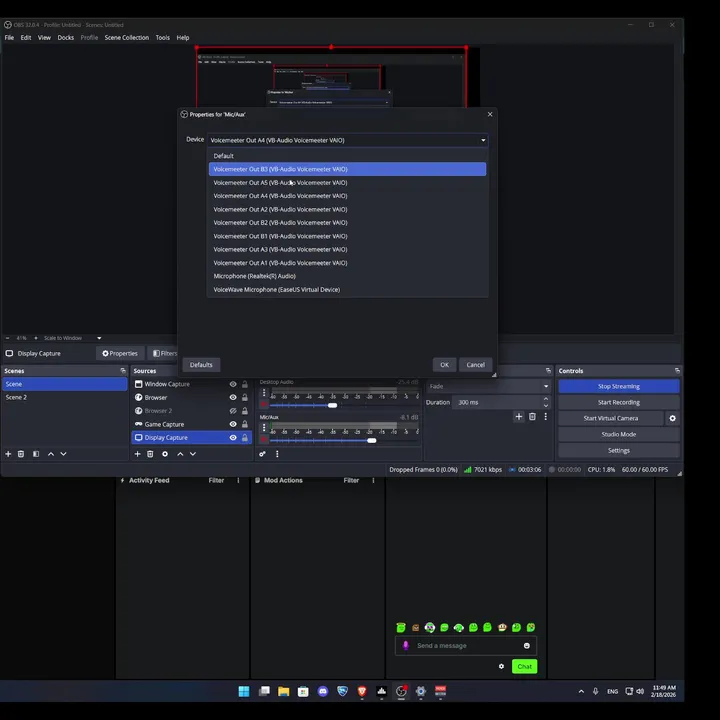Choose Voicemeeter Out B3 device option
The width and height of the screenshot is (720, 720).
tap(347, 169)
